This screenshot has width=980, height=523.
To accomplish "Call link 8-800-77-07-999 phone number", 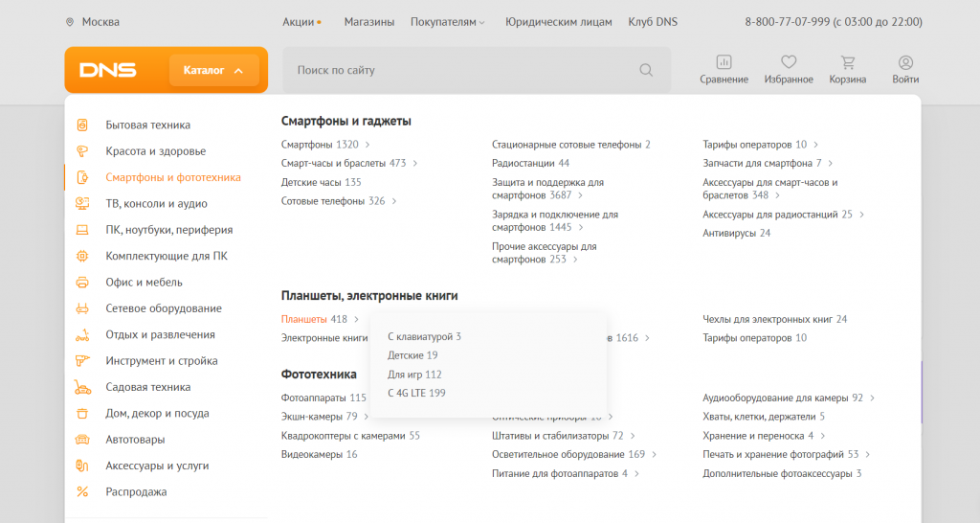I will (x=787, y=22).
